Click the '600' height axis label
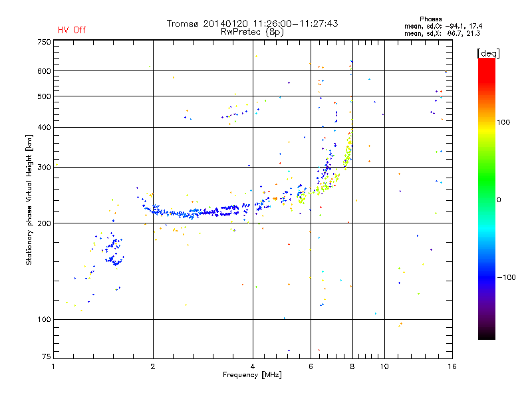 44,71
